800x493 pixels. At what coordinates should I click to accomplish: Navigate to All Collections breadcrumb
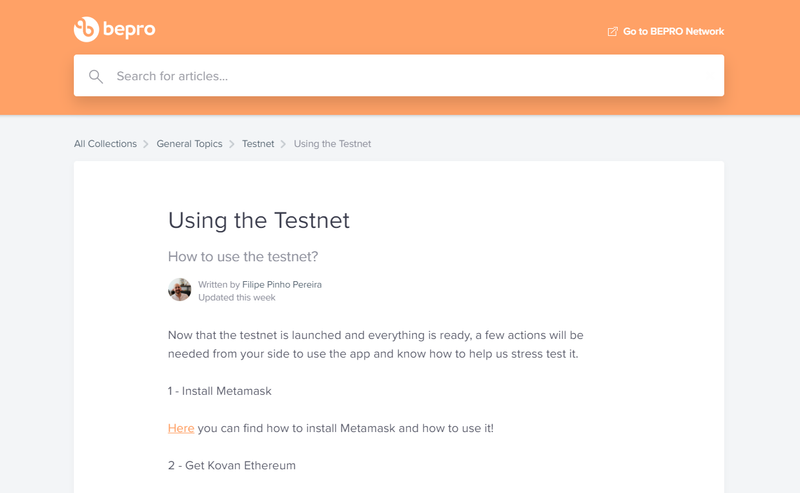coord(105,144)
